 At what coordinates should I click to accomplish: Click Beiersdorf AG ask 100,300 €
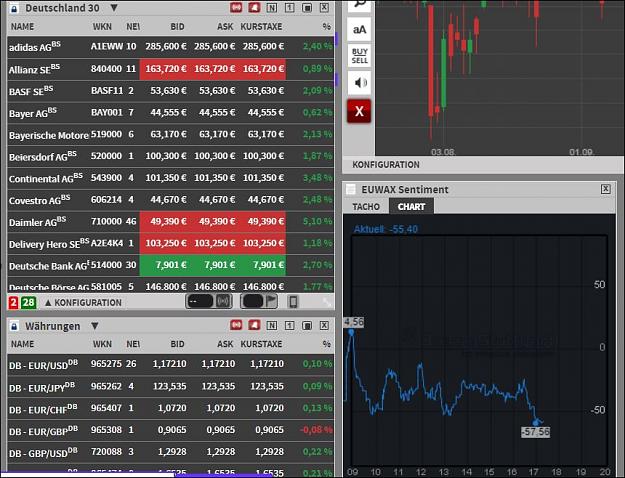coord(214,156)
